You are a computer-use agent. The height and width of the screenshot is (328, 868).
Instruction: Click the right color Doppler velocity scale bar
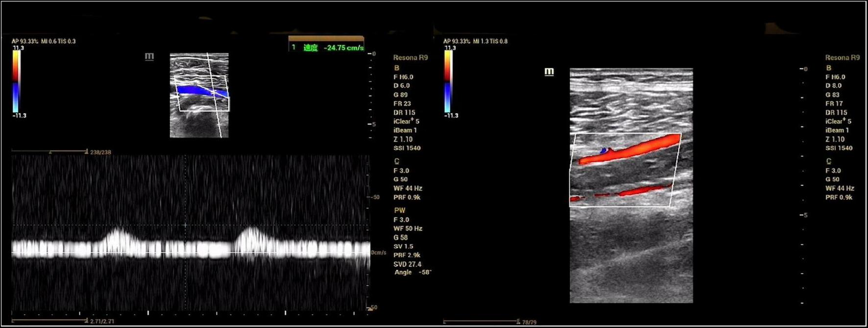tap(448, 81)
